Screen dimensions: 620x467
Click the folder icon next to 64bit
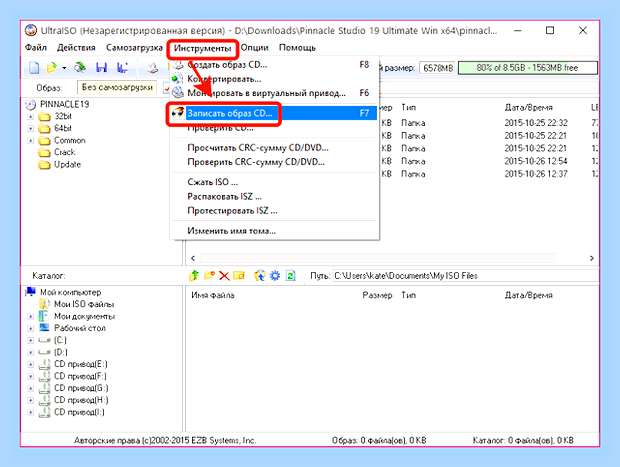tap(44, 129)
